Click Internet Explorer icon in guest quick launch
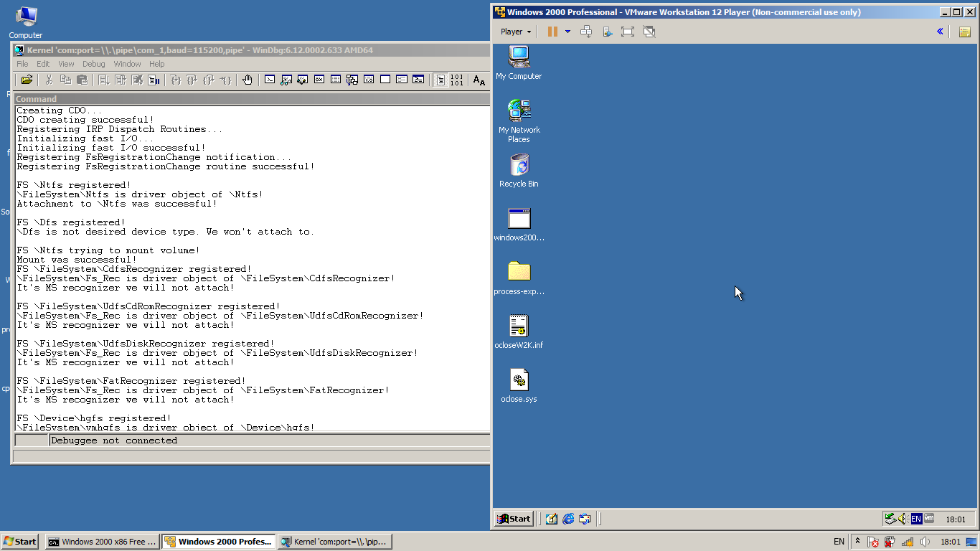Image resolution: width=980 pixels, height=551 pixels. pos(568,519)
